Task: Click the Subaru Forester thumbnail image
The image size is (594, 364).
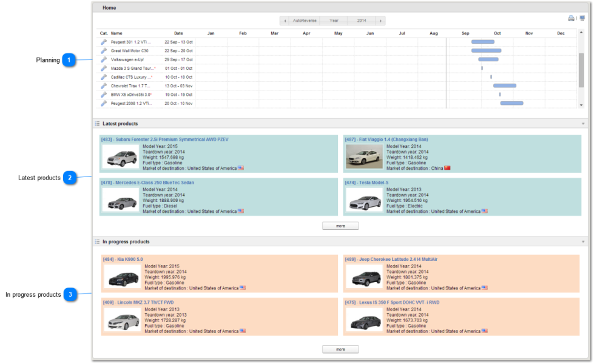Action: [x=121, y=157]
